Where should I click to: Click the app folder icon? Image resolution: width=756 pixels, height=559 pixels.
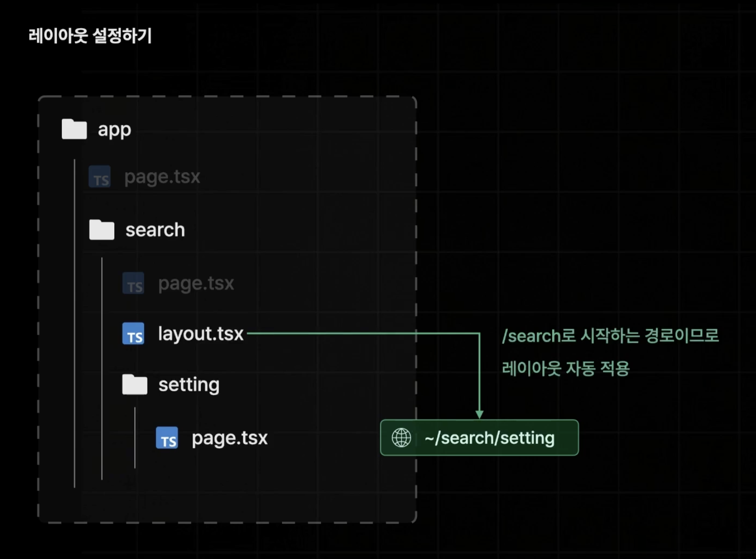74,129
